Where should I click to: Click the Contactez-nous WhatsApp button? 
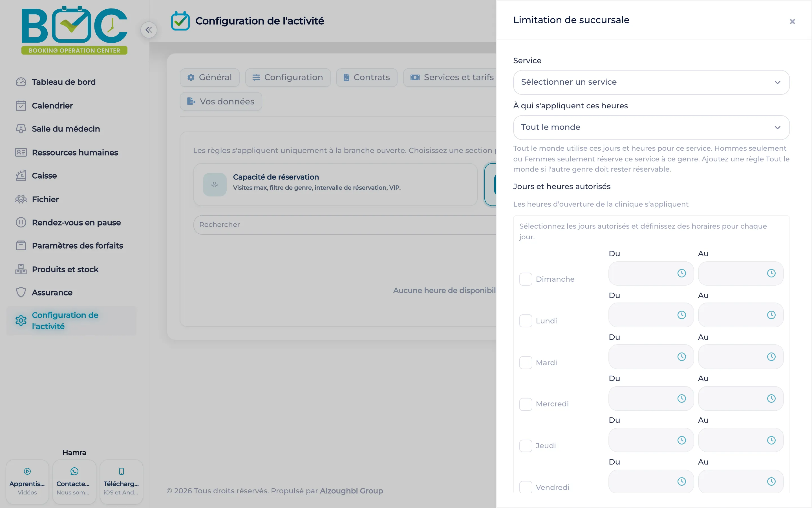[74, 482]
